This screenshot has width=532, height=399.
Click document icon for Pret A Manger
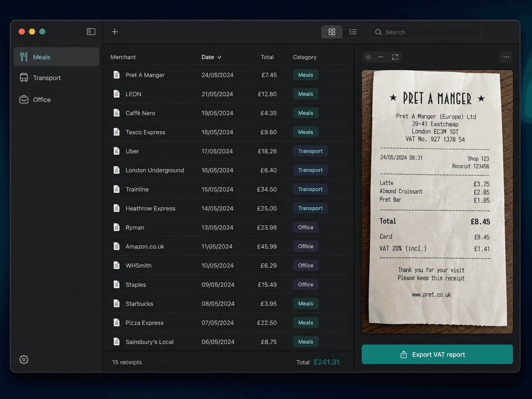click(x=117, y=75)
